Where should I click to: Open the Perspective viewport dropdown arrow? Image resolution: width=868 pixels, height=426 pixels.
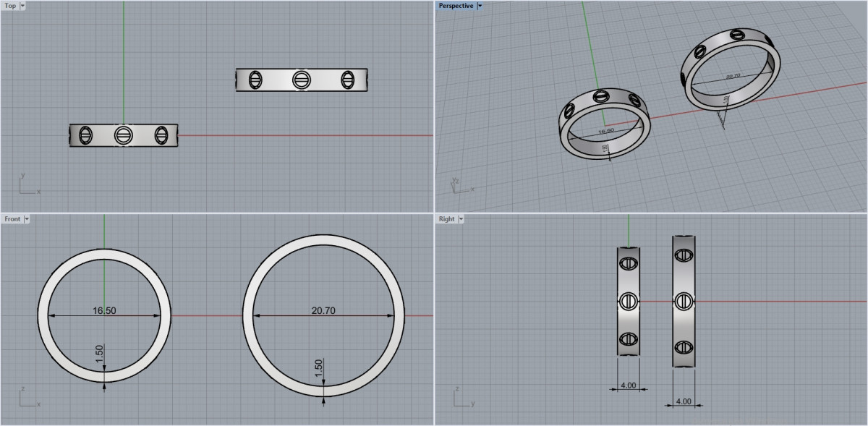480,5
